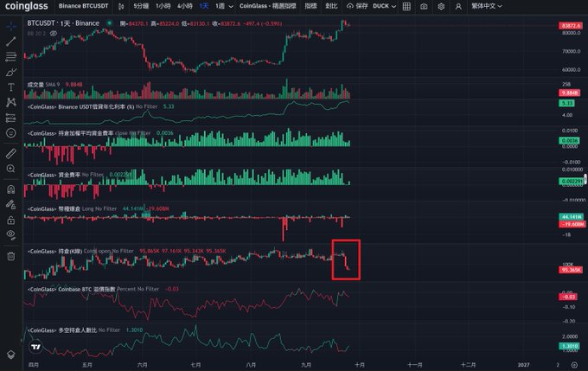The width and height of the screenshot is (588, 371).
Task: Open the 指標 indicators dialog
Action: [x=310, y=6]
